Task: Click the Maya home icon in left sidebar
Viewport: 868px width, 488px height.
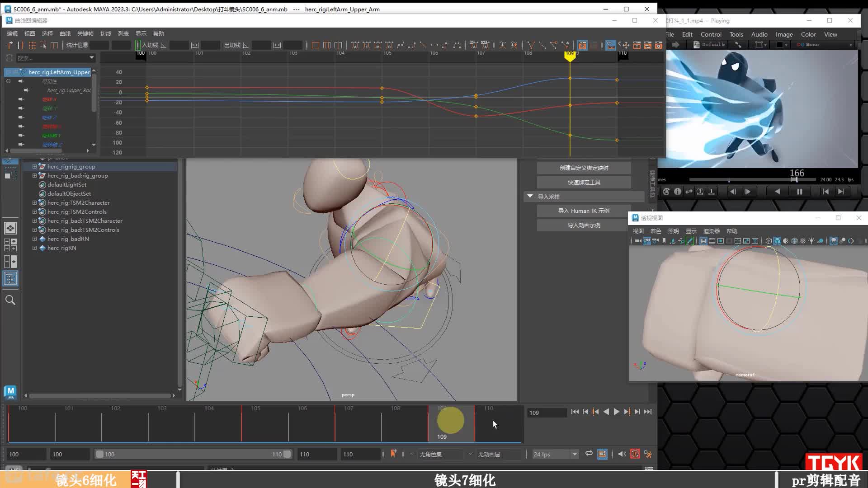Action: pos(10,392)
